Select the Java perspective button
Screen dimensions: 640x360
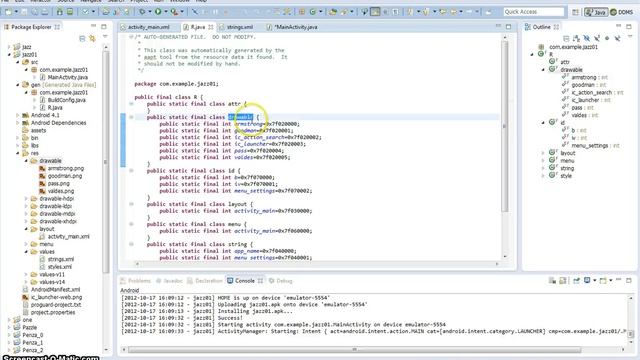coord(596,12)
